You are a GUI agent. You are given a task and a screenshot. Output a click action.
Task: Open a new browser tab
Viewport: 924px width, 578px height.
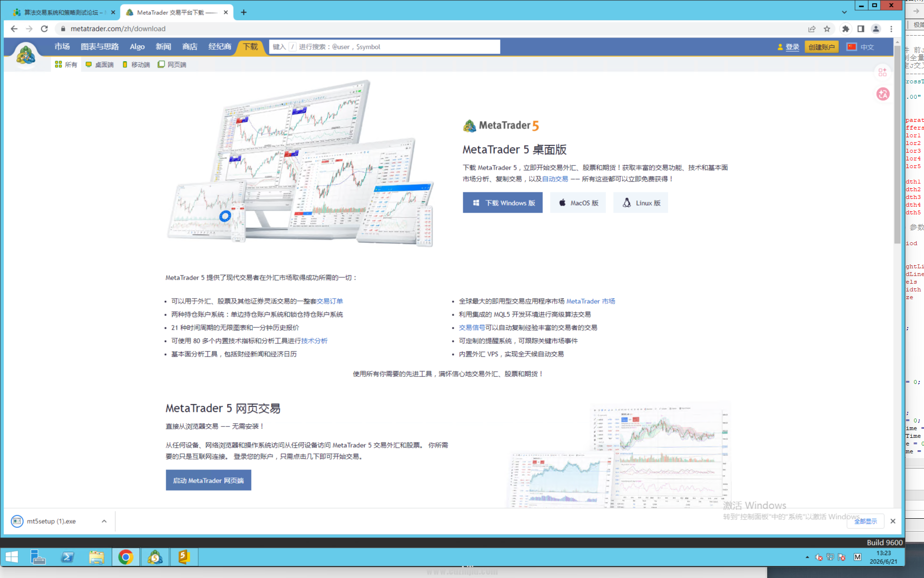(x=244, y=13)
